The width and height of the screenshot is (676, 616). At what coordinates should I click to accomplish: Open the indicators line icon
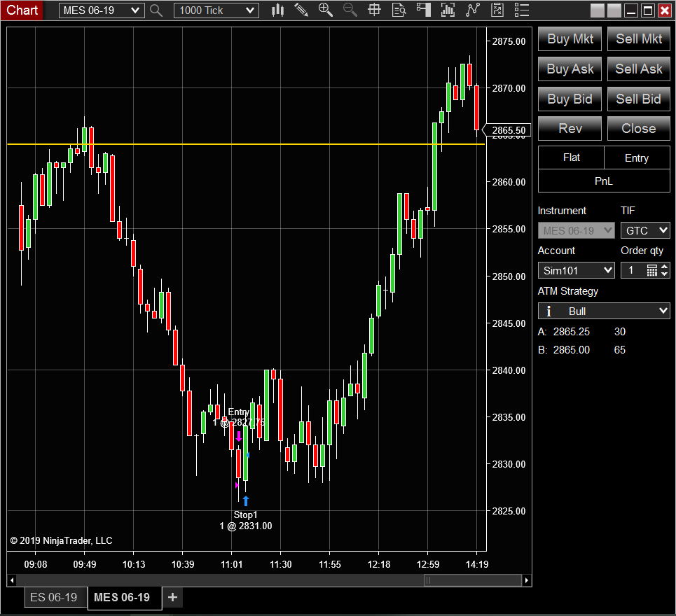[473, 10]
